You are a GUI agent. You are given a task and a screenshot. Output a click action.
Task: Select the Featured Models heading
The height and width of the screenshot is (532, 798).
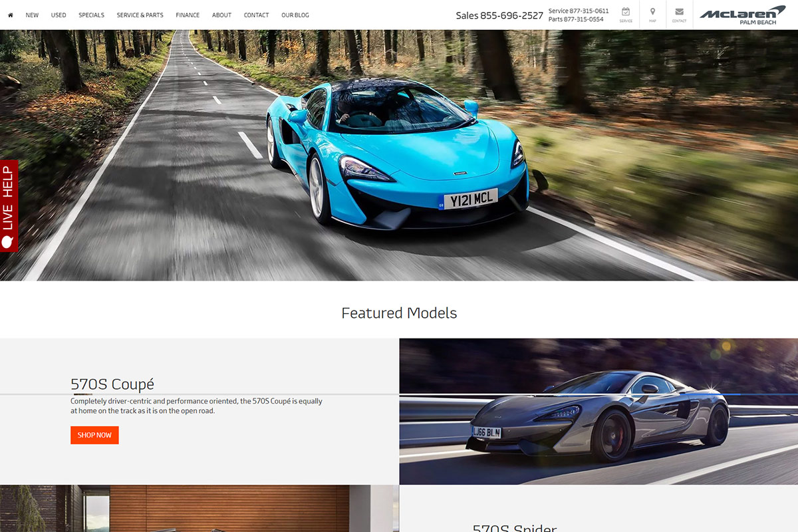coord(399,313)
